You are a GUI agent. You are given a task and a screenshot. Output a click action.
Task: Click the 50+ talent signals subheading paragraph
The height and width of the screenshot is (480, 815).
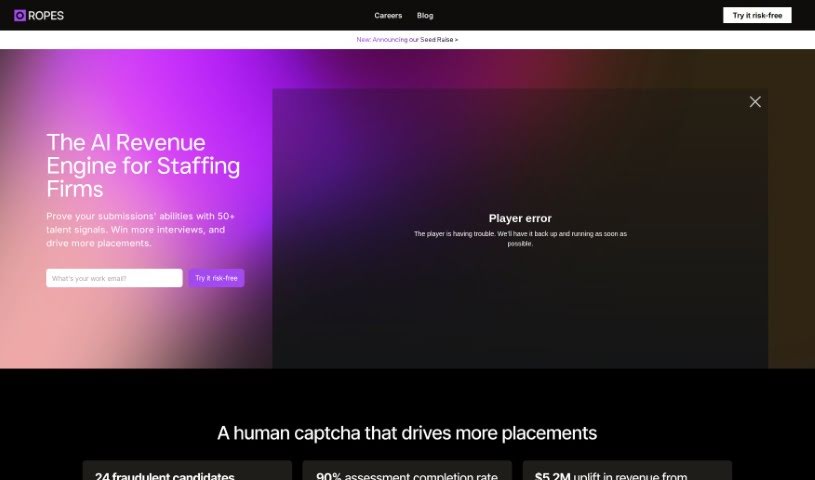[x=140, y=229]
